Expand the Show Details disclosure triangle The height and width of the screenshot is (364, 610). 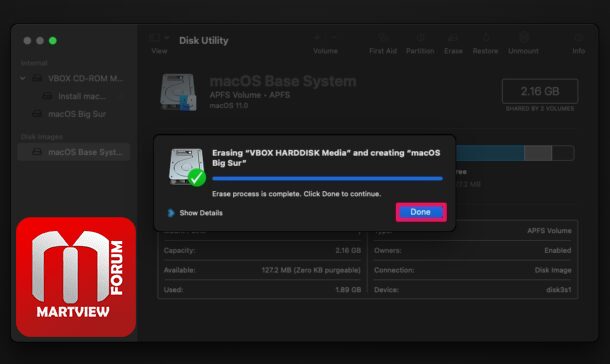[x=171, y=213]
